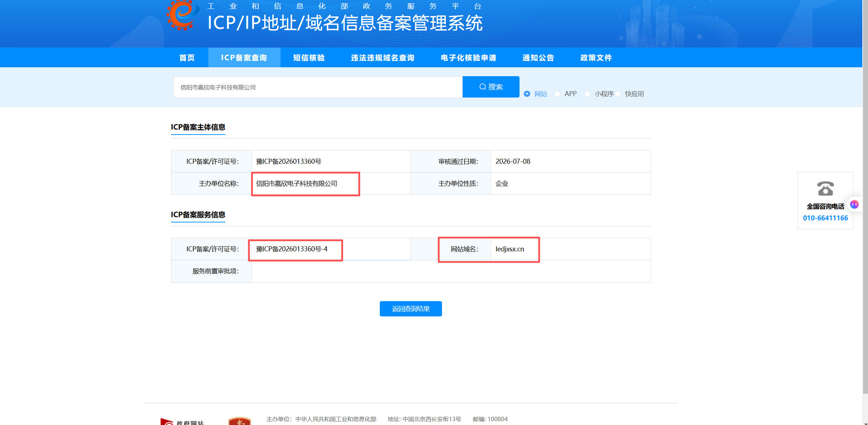Click the page vertical scrollbar
Screen dimensions: 868x425
pyautogui.click(x=865, y=197)
